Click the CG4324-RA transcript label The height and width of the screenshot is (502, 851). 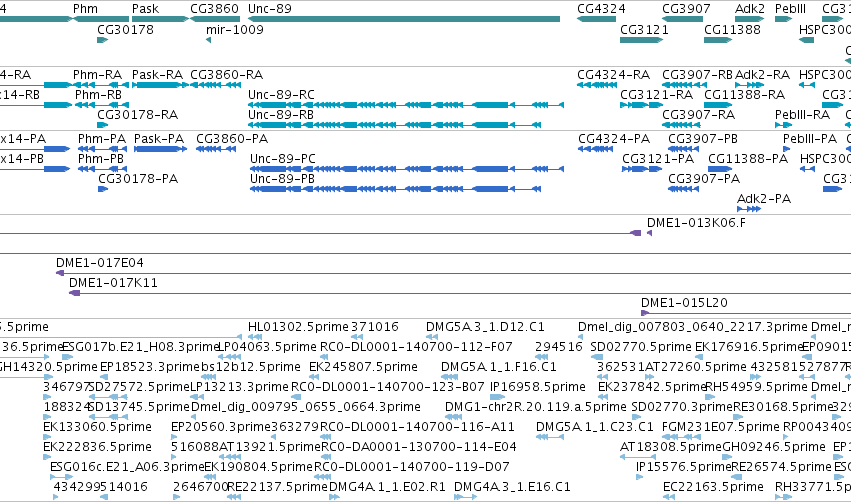613,74
